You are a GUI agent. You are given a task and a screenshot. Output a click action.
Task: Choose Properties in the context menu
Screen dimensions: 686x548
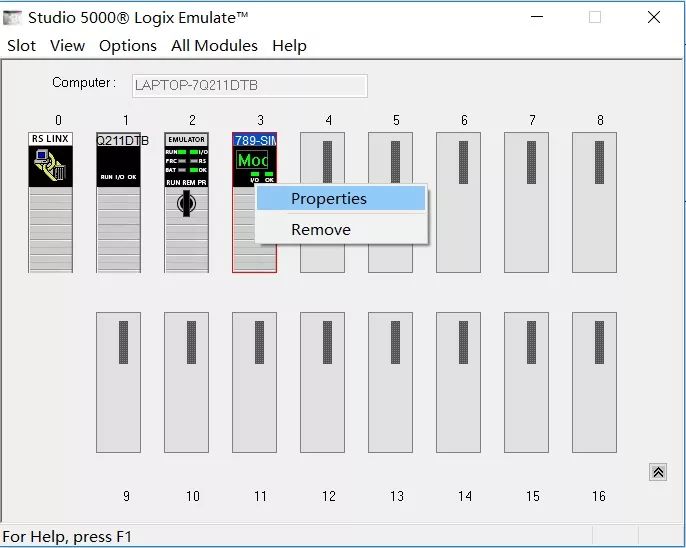(x=341, y=199)
